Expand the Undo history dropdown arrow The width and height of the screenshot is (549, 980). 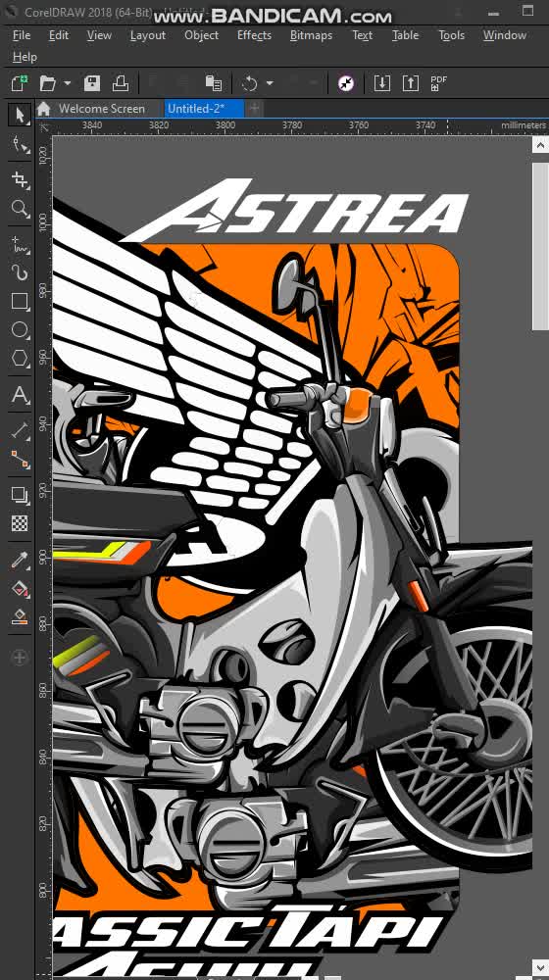(x=270, y=83)
